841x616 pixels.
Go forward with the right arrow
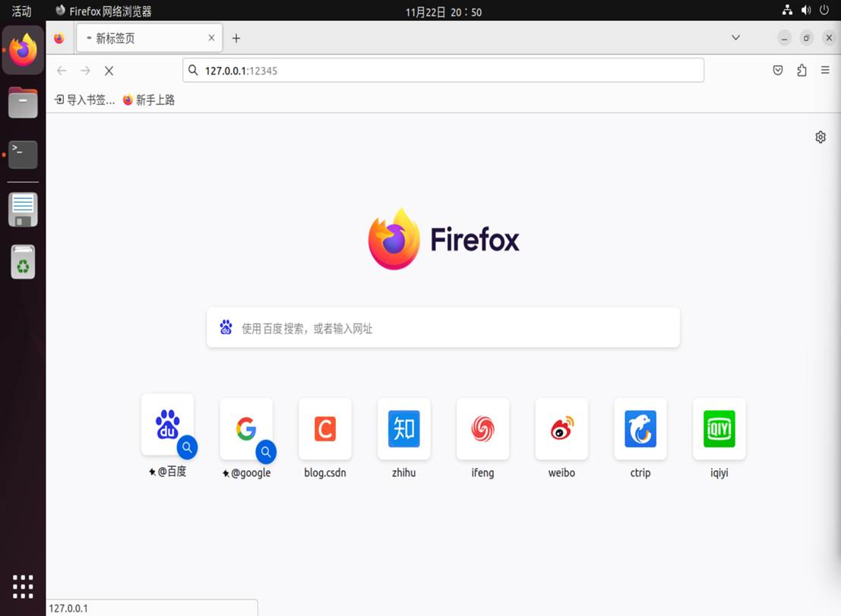pyautogui.click(x=85, y=71)
